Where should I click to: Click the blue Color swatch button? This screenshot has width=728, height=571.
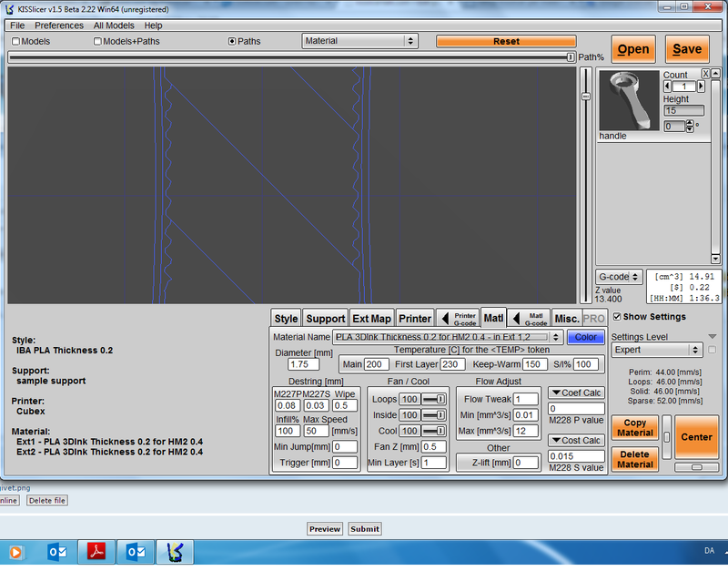(585, 337)
